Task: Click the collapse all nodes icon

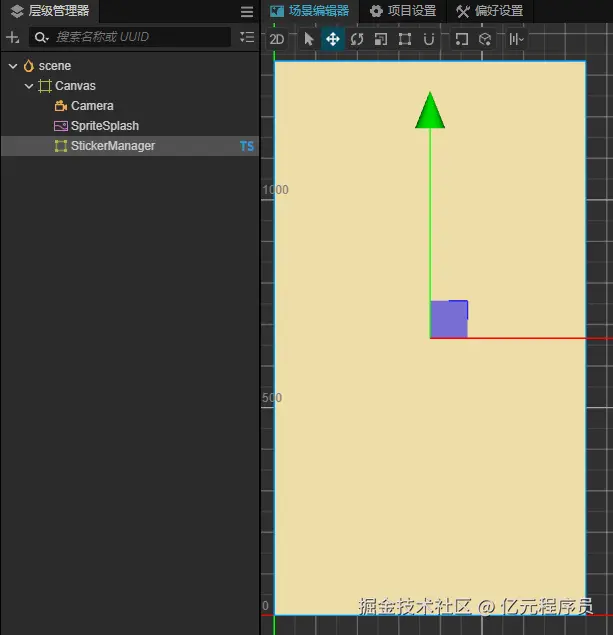Action: 247,37
